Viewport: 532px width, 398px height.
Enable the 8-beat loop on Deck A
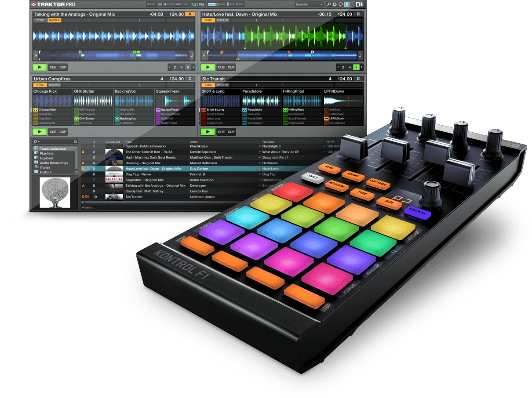click(x=188, y=67)
